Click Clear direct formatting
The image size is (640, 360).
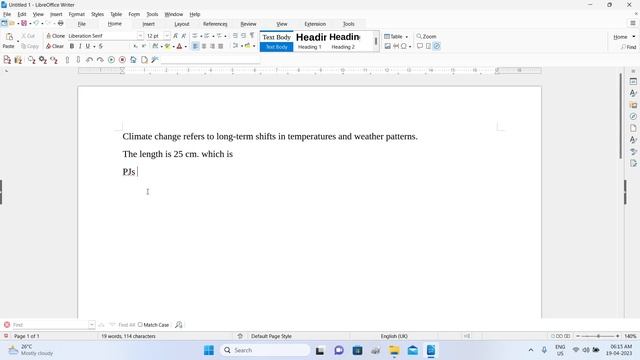(x=55, y=47)
